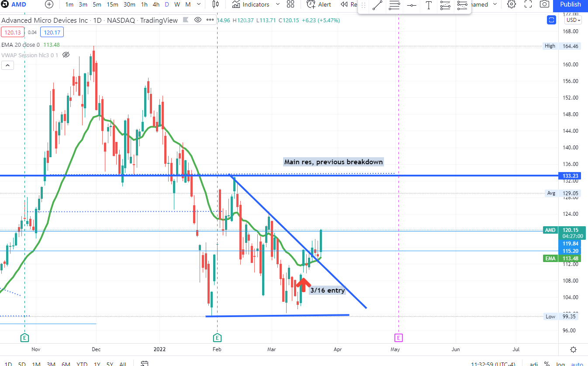Set date range to 1M
This screenshot has width=588, height=366.
coord(36,364)
